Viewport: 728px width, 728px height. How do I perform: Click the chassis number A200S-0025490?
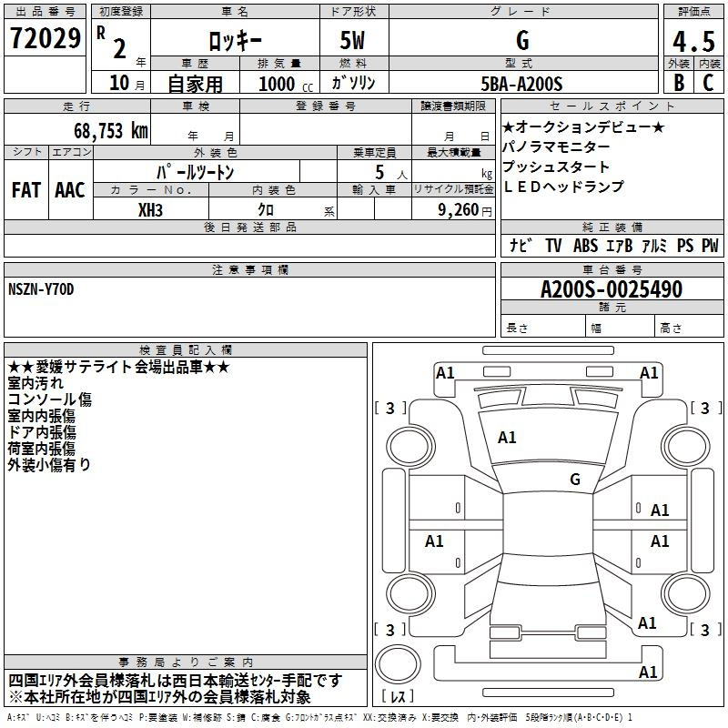pyautogui.click(x=611, y=290)
